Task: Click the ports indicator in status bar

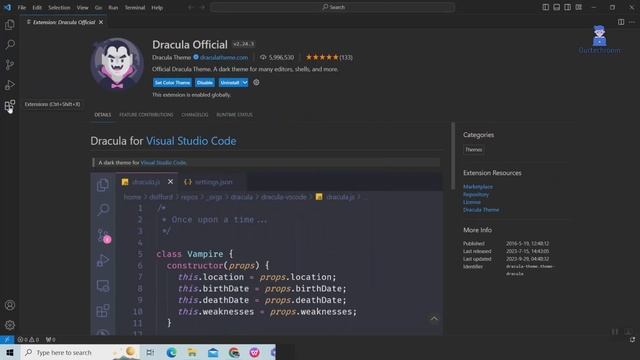Action: point(50,339)
